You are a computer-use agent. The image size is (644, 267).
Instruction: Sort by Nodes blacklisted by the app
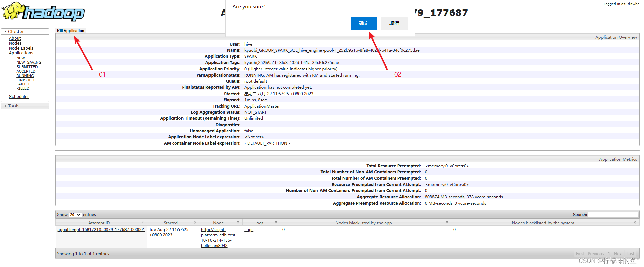click(366, 223)
